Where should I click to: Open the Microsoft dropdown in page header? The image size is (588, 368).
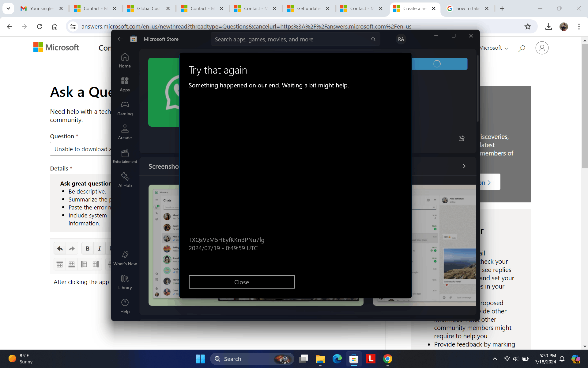tap(494, 48)
